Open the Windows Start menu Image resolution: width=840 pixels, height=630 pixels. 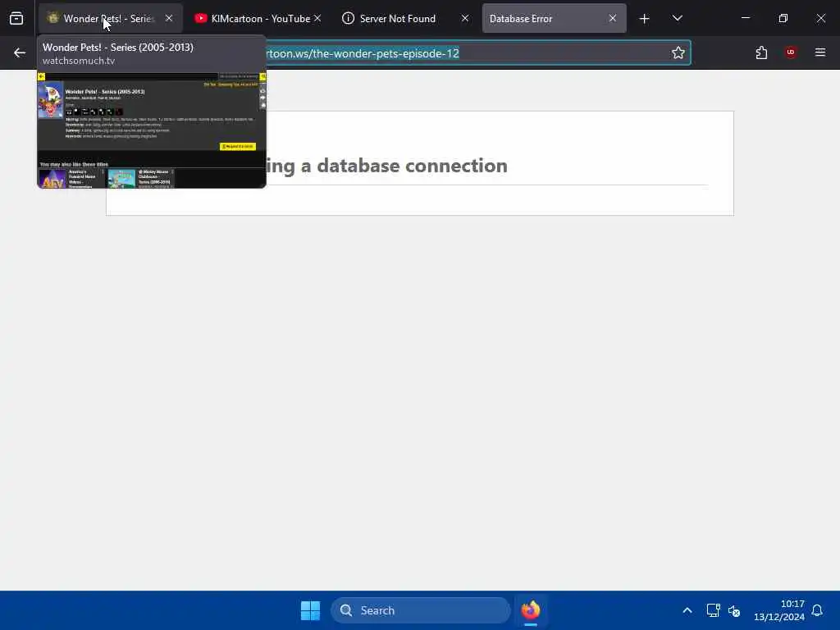pos(310,610)
